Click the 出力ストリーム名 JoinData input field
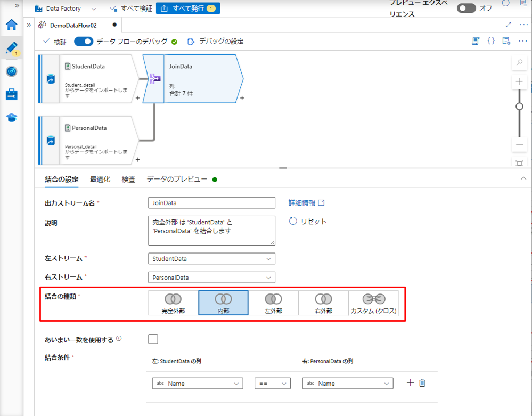This screenshot has height=416, width=532. [x=212, y=203]
